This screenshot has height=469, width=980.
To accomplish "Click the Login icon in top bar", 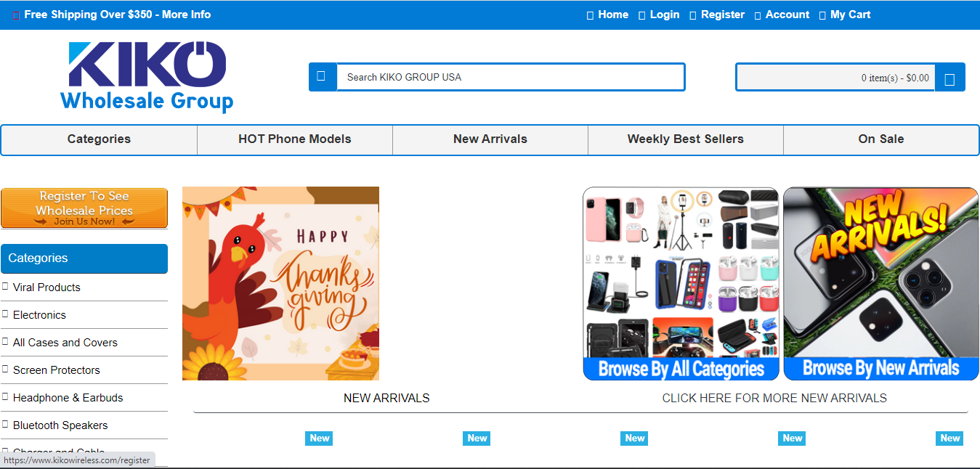I will pos(641,15).
